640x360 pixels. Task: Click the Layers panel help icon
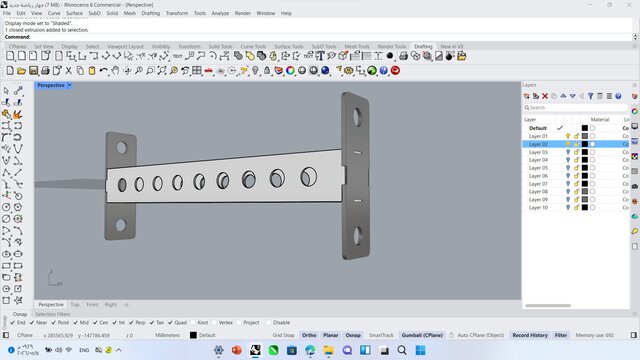click(x=618, y=96)
